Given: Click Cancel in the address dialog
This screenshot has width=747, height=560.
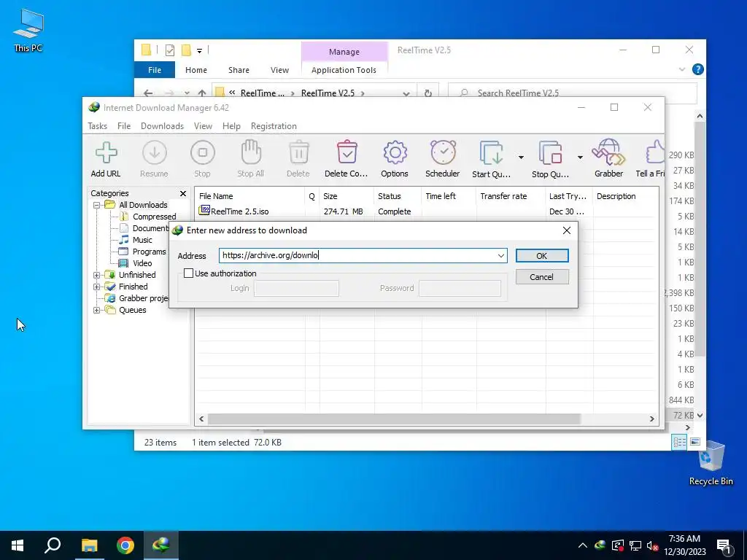Looking at the screenshot, I should pos(542,276).
